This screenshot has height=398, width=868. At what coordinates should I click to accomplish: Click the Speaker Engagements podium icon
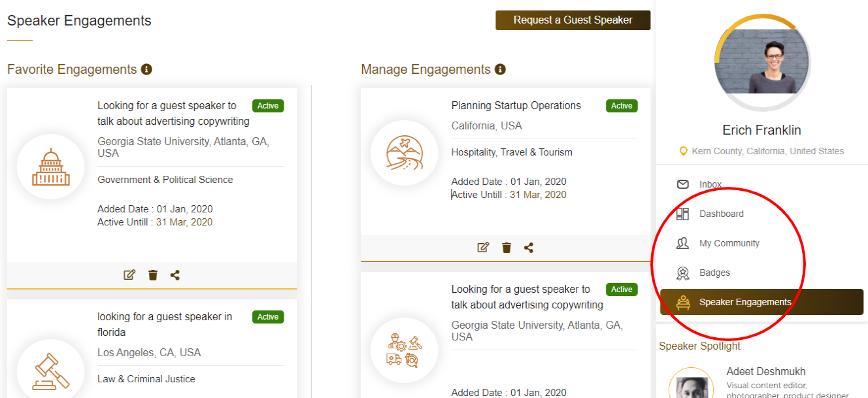point(683,302)
